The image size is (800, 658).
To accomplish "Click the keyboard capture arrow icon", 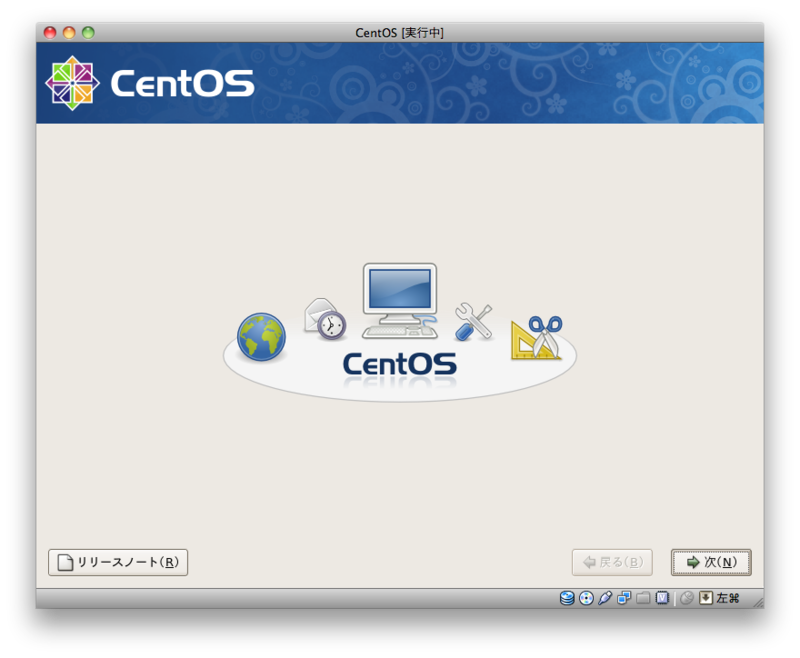I will pos(706,598).
